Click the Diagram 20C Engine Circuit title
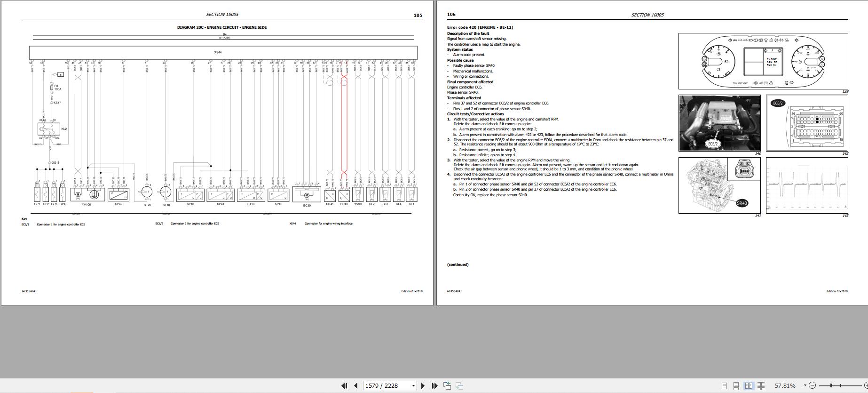This screenshot has width=868, height=393. point(222,27)
